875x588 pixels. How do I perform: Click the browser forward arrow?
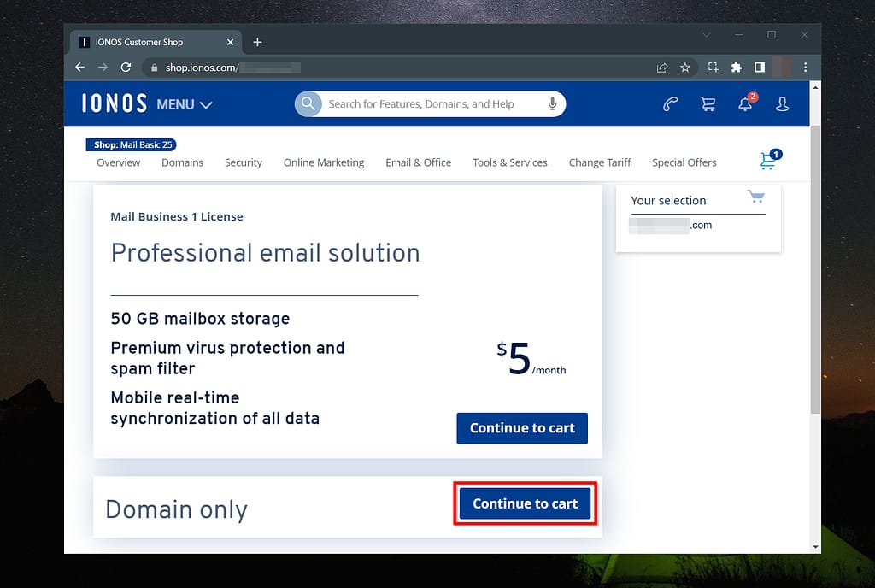point(103,68)
